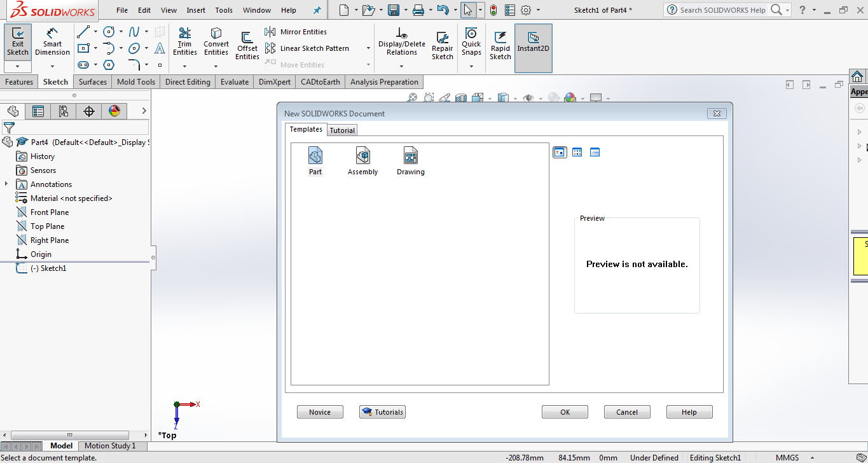Image resolution: width=868 pixels, height=463 pixels.
Task: Expand the Annotations tree node
Action: tap(7, 184)
